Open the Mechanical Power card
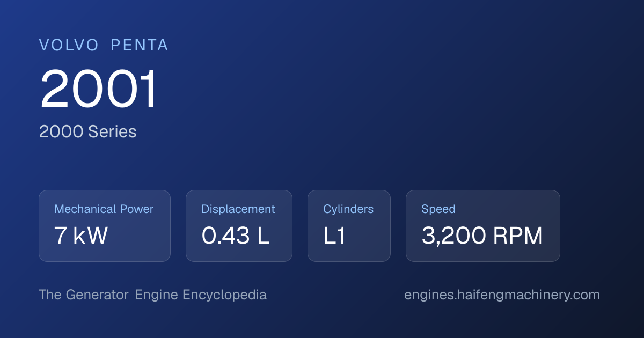Image resolution: width=644 pixels, height=338 pixels. [x=105, y=226]
